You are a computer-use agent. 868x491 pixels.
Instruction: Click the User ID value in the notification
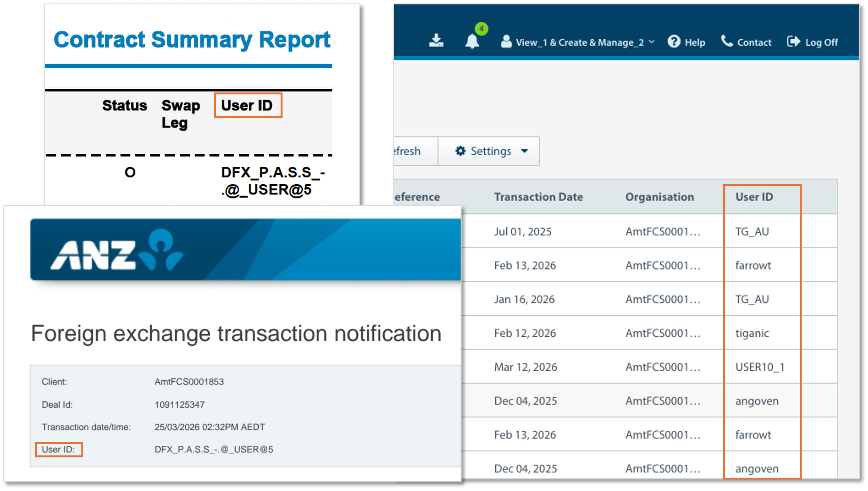pyautogui.click(x=214, y=449)
